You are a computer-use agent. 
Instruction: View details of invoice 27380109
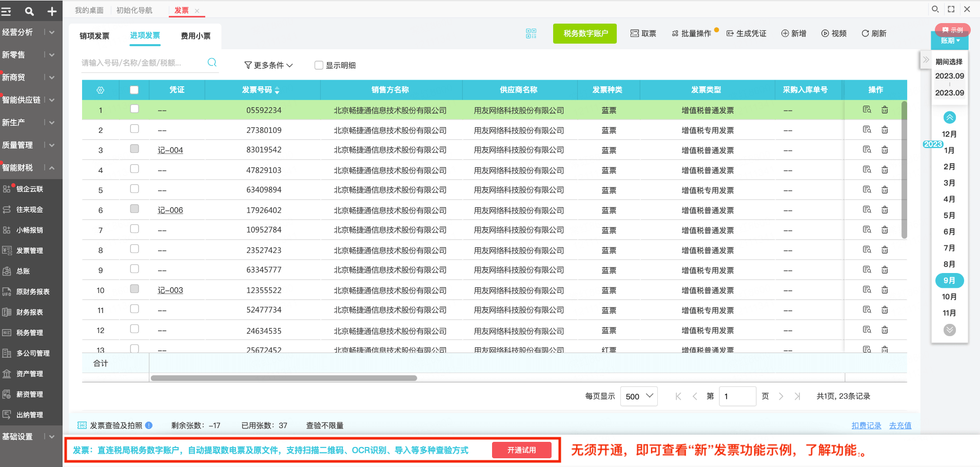point(867,129)
